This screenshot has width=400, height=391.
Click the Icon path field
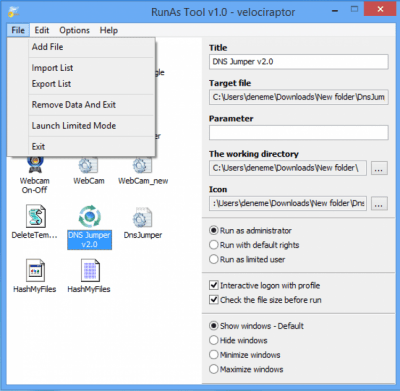(288, 203)
